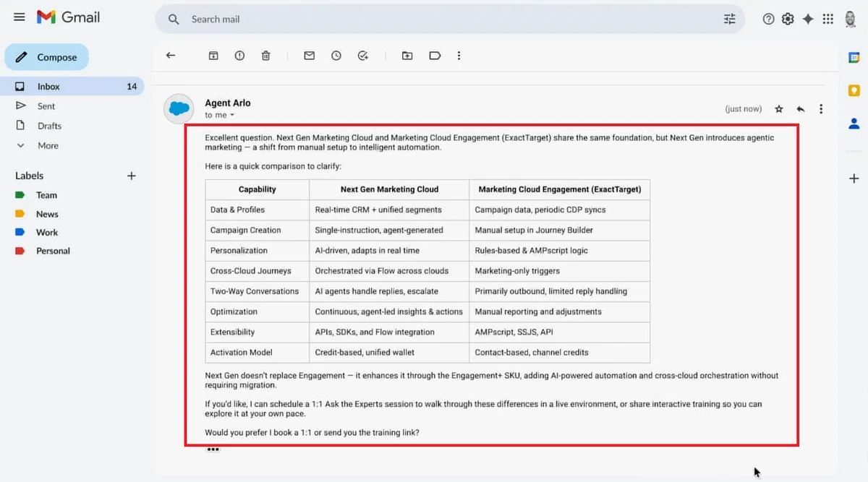Click 'AI agents handle replies, escalate' cell
Viewport: 868px width, 482px height.
click(x=389, y=291)
